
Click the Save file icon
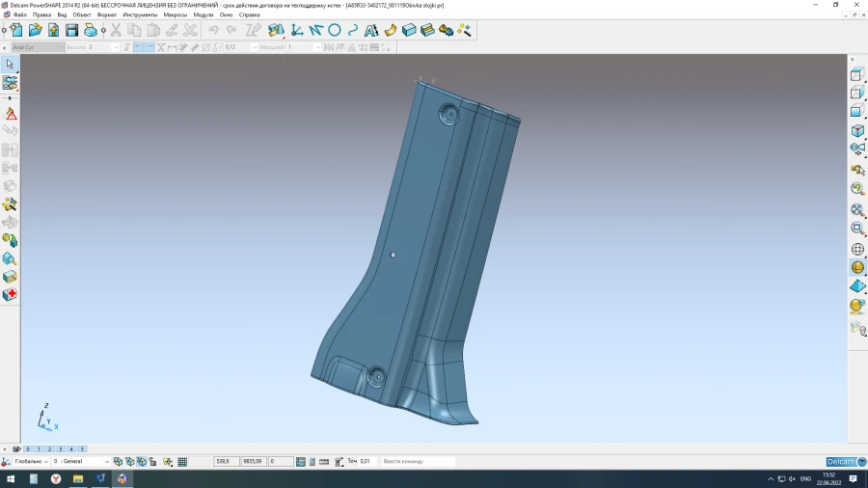click(71, 30)
